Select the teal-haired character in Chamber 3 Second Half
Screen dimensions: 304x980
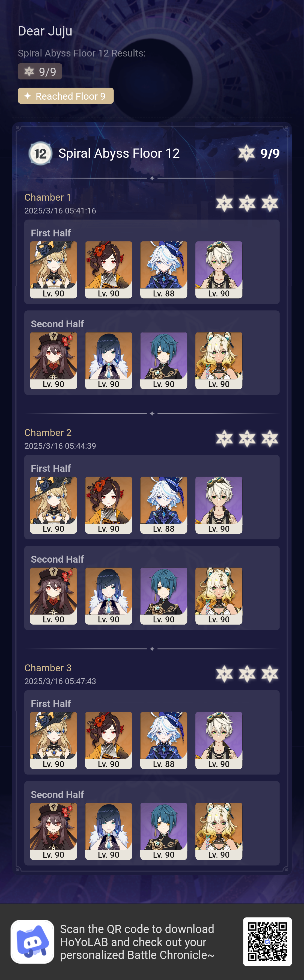[x=164, y=831]
